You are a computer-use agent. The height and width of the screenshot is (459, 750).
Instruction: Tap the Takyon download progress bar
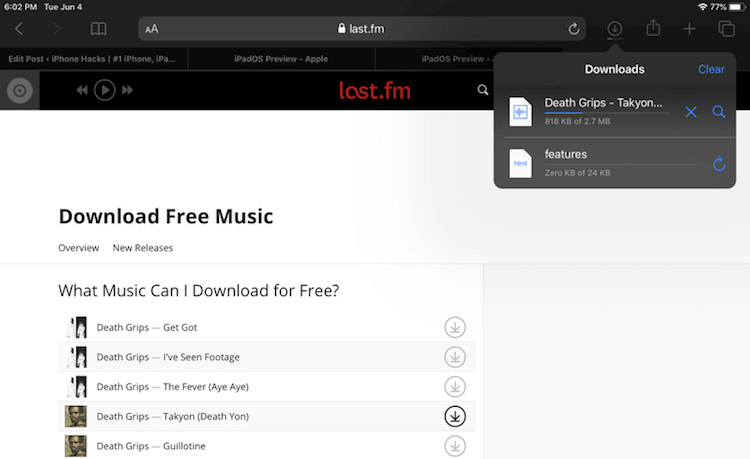coord(606,113)
